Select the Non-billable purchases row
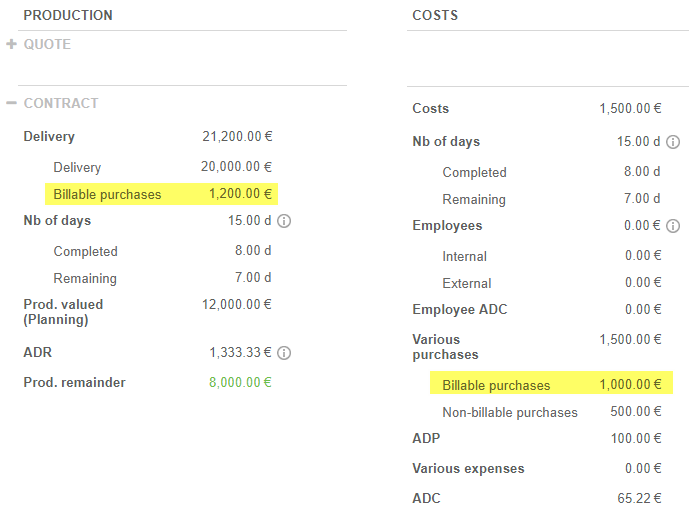 (x=510, y=412)
